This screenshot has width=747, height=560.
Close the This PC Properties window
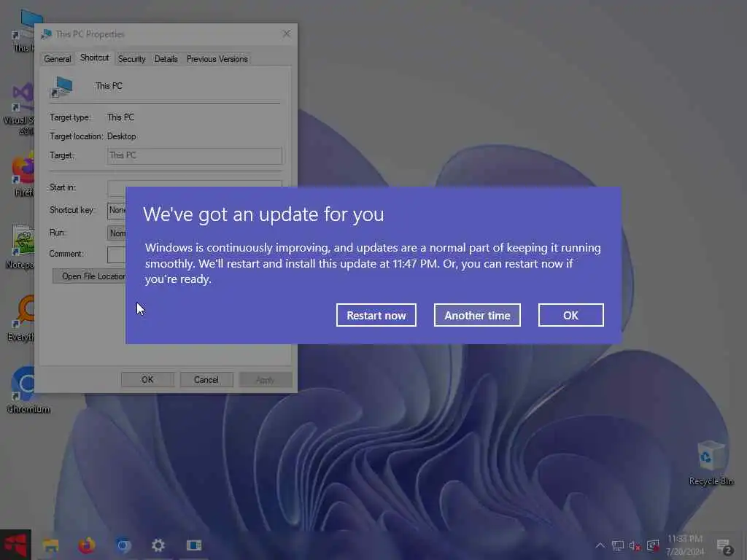pos(286,34)
